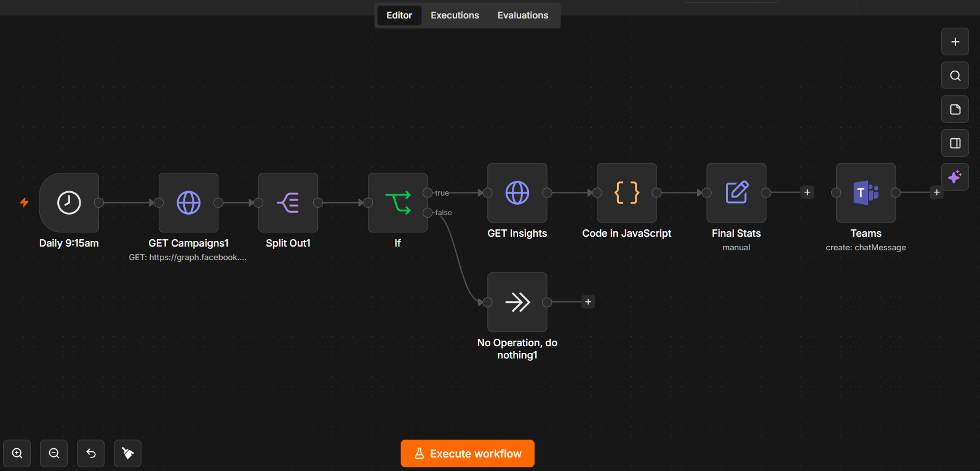980x471 pixels.
Task: Click the GET Insights output connector
Action: (x=547, y=192)
